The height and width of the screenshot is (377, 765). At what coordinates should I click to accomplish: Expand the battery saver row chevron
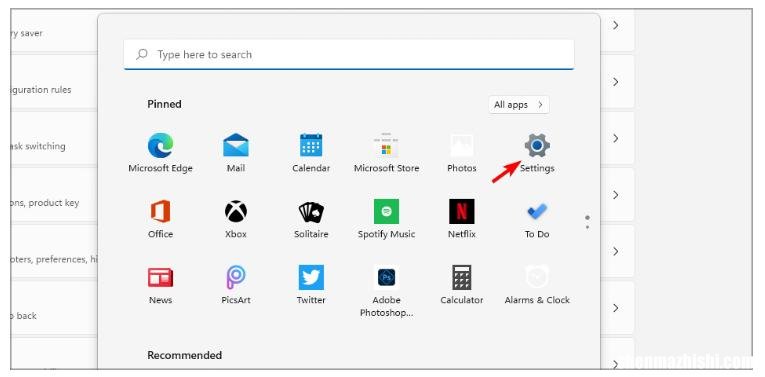616,25
